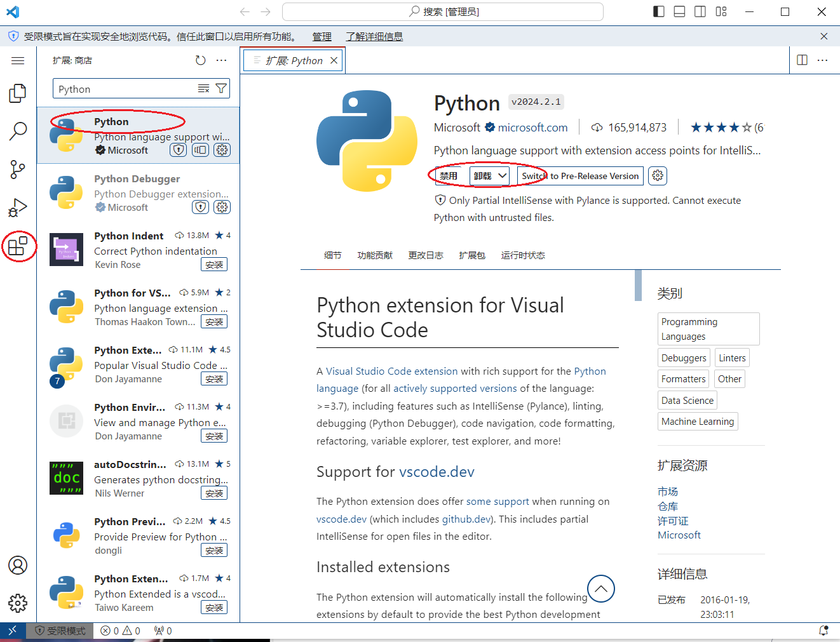Select the Data Science category tag
The height and width of the screenshot is (642, 840).
click(688, 401)
